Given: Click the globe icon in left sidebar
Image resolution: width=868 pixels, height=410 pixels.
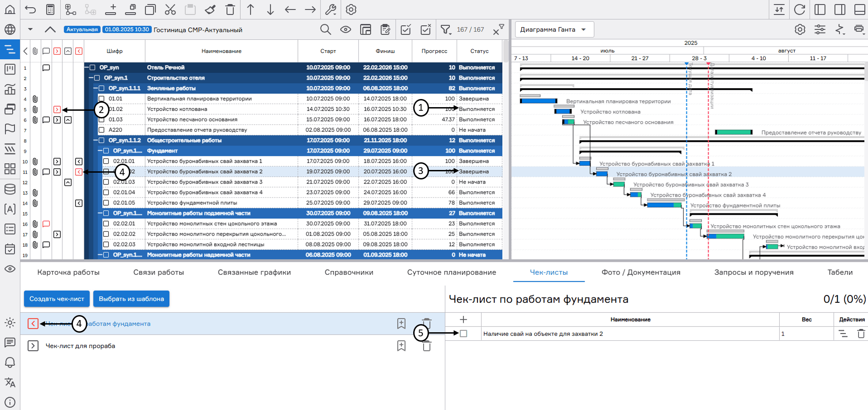Looking at the screenshot, I should (10, 30).
